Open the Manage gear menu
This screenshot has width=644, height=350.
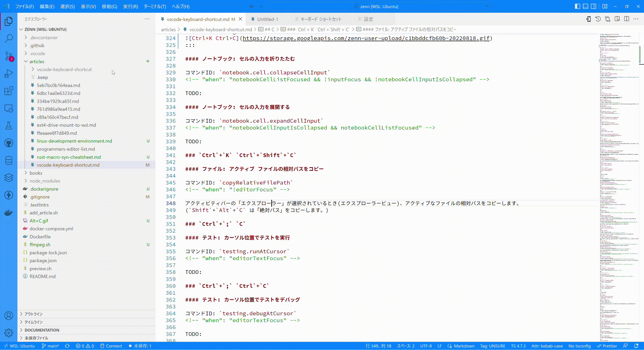pyautogui.click(x=9, y=333)
